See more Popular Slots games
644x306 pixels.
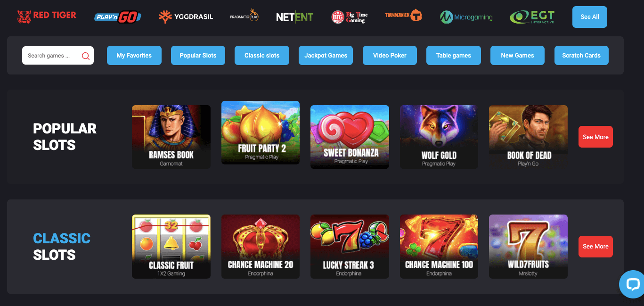tap(595, 137)
